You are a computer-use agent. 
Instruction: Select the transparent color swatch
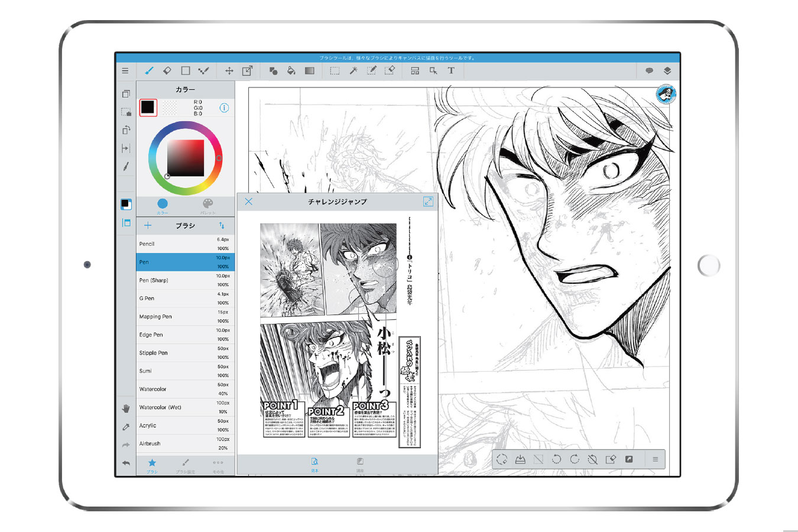pyautogui.click(x=170, y=107)
